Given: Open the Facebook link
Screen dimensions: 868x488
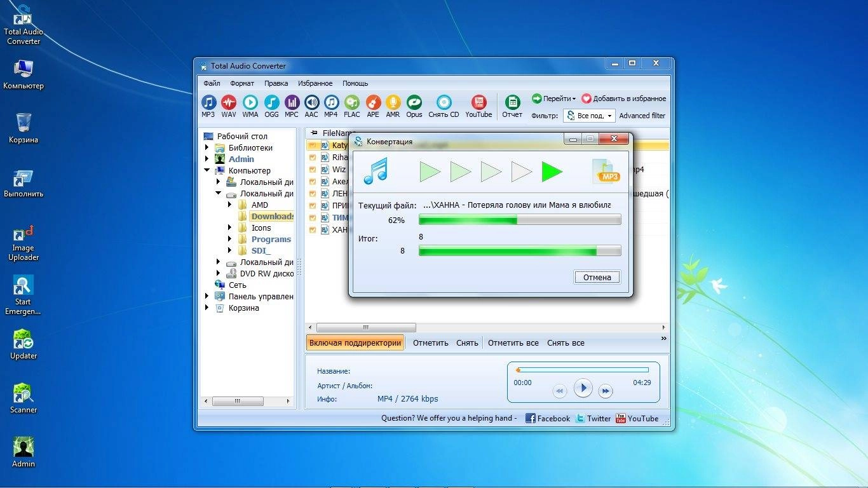Looking at the screenshot, I should [x=548, y=418].
